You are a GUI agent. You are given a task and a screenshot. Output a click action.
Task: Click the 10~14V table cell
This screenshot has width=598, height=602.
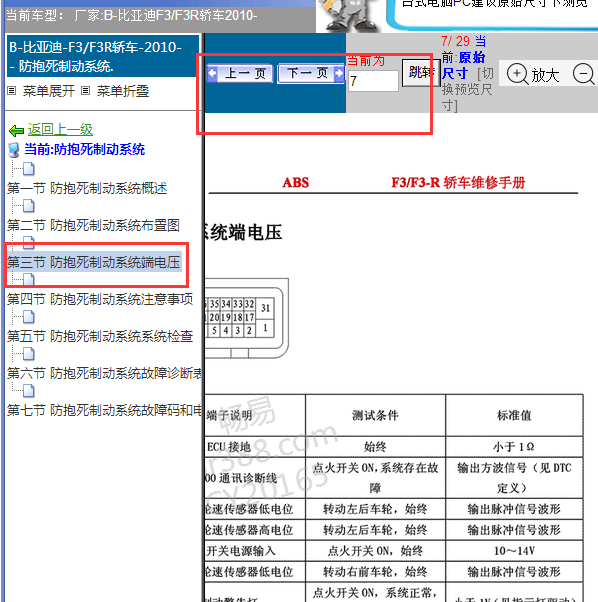[514, 551]
